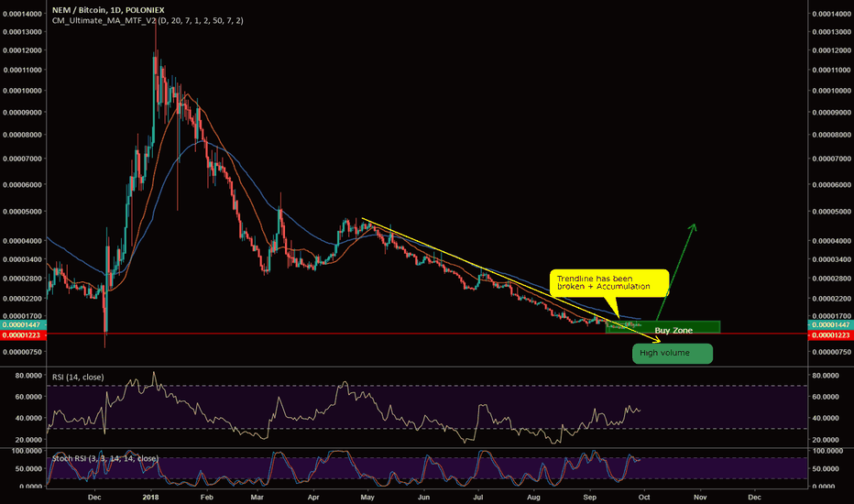Screen dimensions: 854x504
Task: Click the 20.0000 value on the right RSI scale
Action: click(x=825, y=440)
